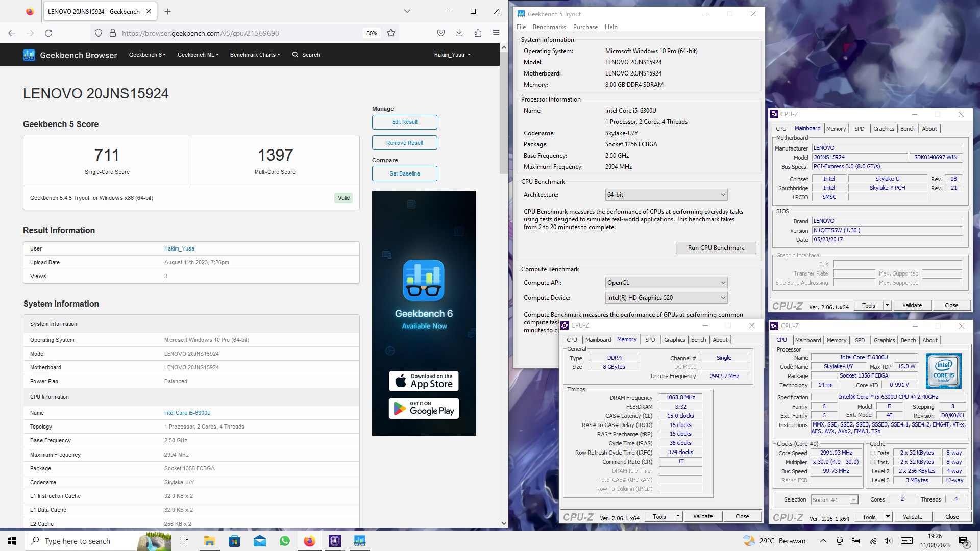Show hidden system tray icons
Image resolution: width=980 pixels, height=551 pixels.
pyautogui.click(x=823, y=541)
